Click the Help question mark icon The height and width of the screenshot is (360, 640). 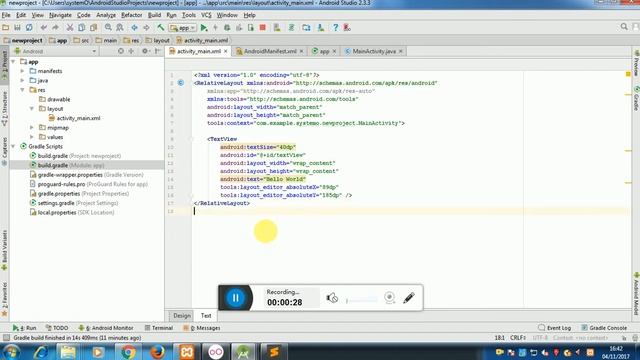click(x=335, y=27)
